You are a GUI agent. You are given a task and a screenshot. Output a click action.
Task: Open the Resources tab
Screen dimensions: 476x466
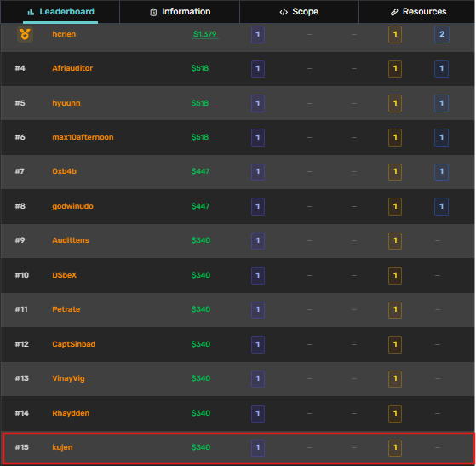click(x=417, y=12)
